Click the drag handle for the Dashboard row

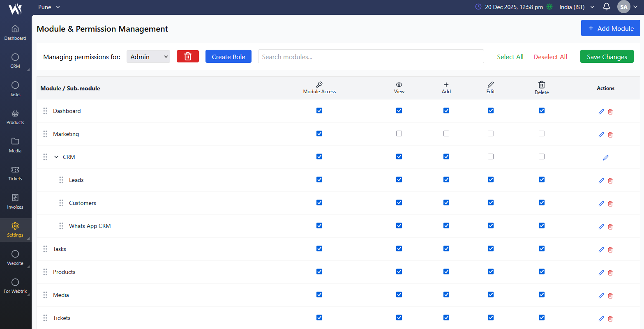tap(45, 111)
